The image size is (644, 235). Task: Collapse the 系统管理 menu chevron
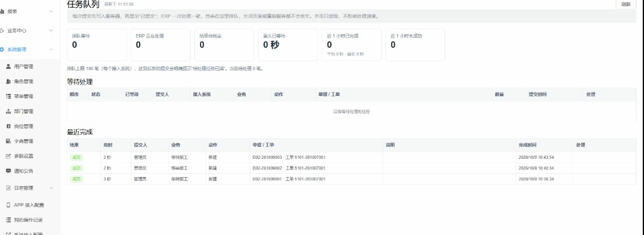[51, 49]
